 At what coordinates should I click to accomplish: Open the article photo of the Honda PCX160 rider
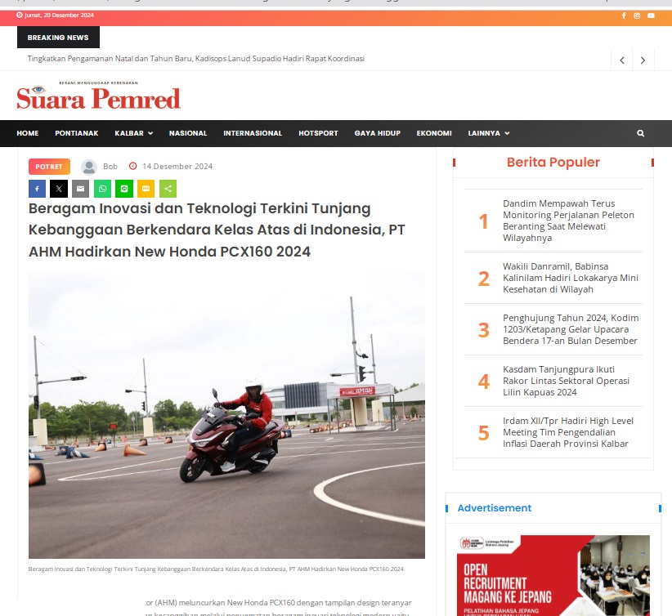point(226,415)
